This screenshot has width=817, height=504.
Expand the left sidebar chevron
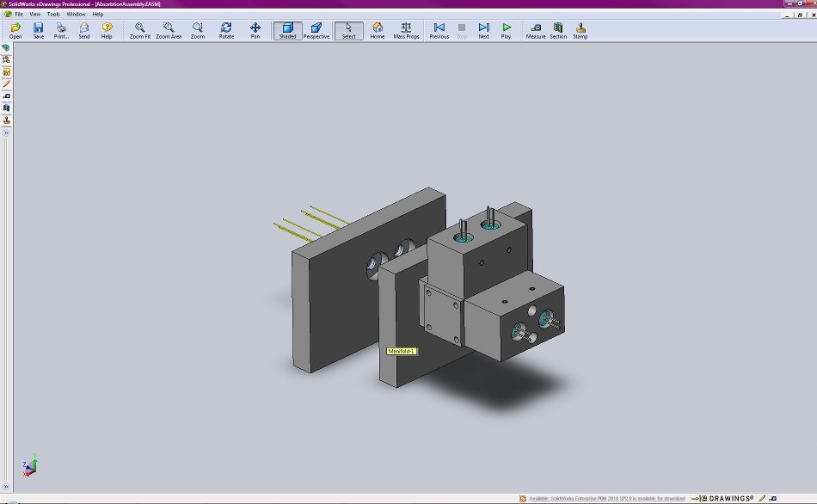(x=6, y=133)
